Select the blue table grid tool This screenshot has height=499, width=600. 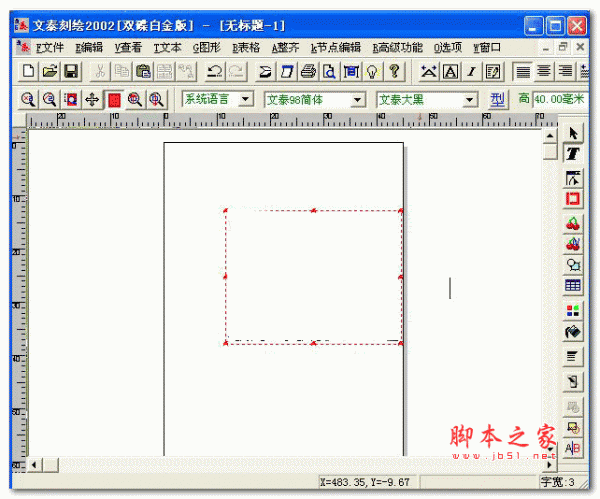pyautogui.click(x=573, y=285)
